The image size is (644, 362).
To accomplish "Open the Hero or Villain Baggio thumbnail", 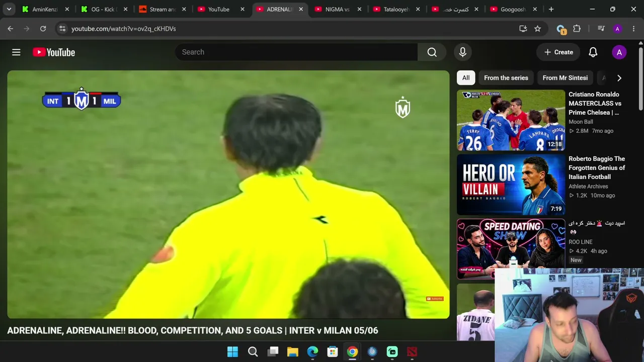I will click(511, 185).
